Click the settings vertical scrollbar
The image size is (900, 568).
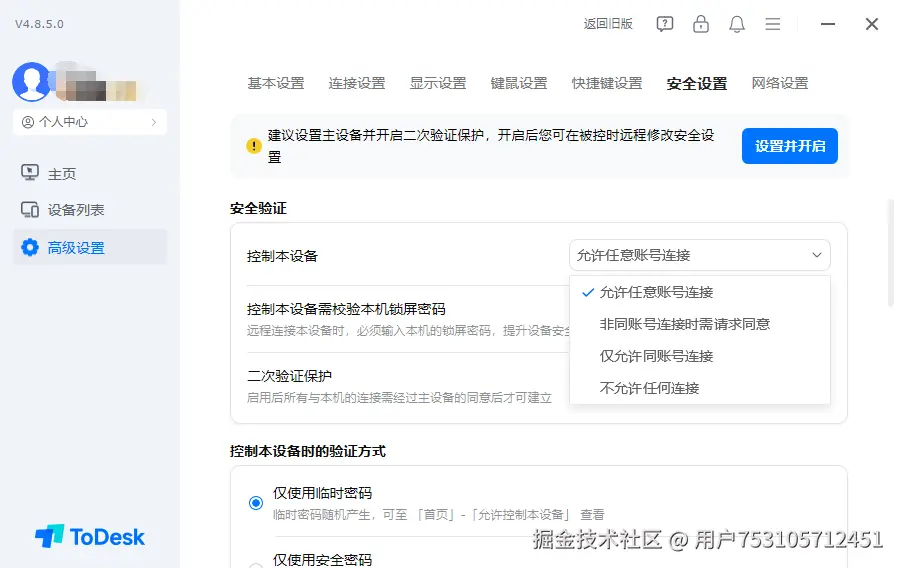pos(890,254)
